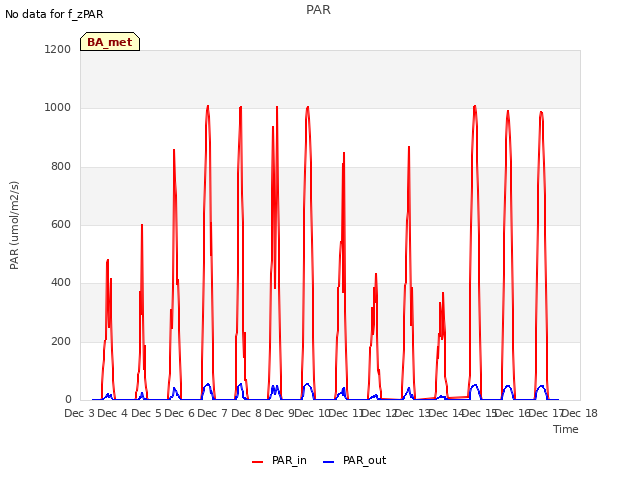Click the Dec 3 x-axis label
Screen dimensions: 640x480
pos(79,413)
